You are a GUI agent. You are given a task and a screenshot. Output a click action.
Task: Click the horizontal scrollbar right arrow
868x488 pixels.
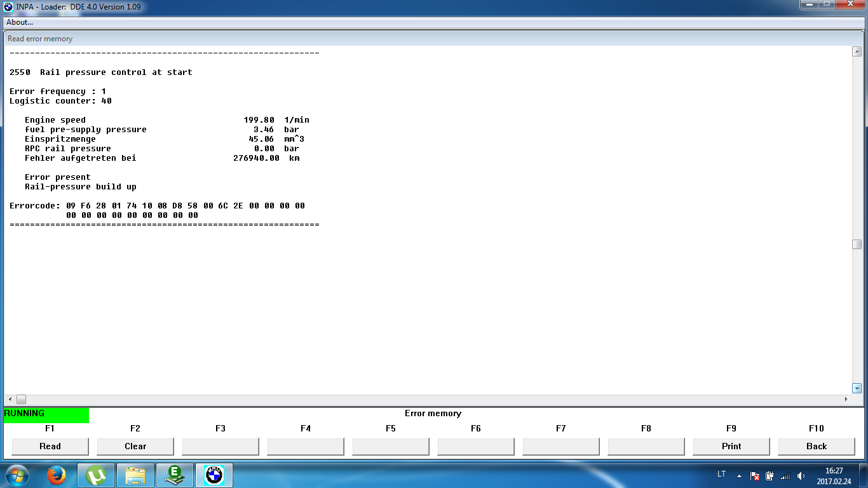(846, 399)
